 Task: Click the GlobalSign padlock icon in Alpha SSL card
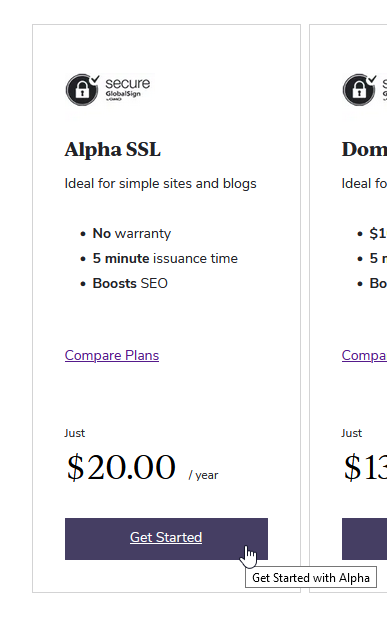click(83, 90)
